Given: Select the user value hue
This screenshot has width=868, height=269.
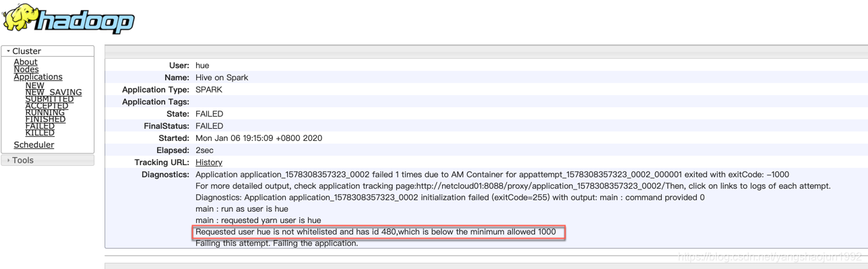Looking at the screenshot, I should [x=202, y=65].
